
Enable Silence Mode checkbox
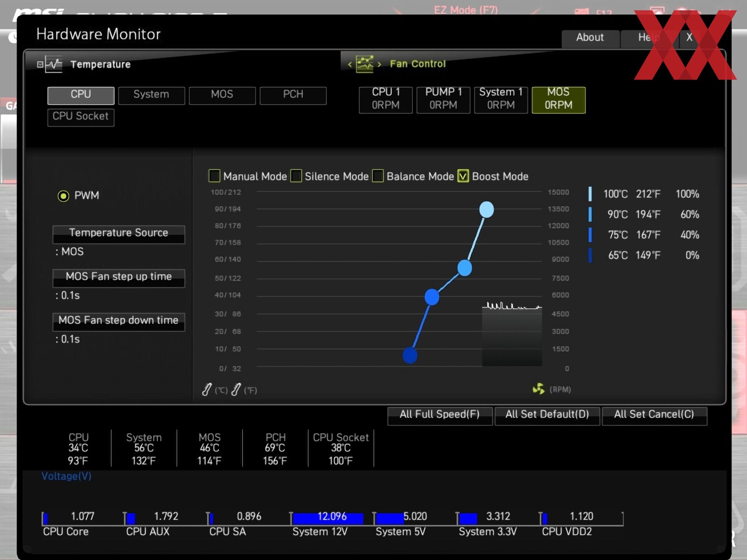[x=296, y=176]
